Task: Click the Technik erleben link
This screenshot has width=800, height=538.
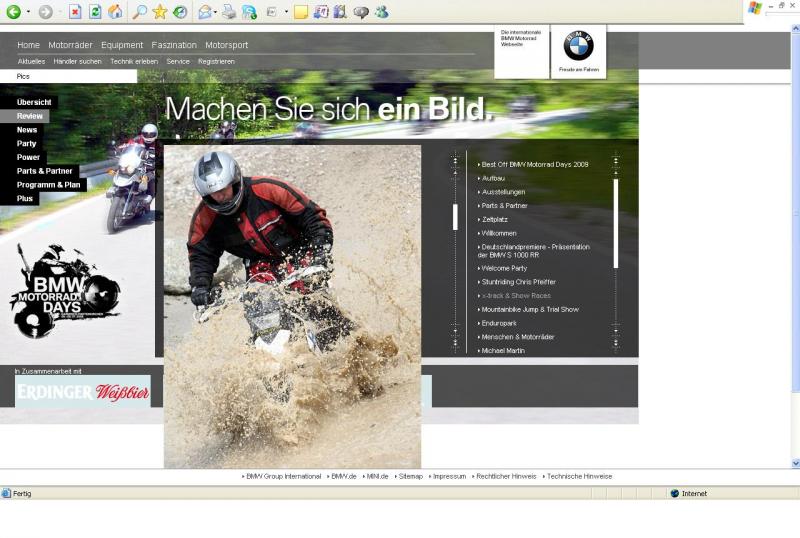Action: pyautogui.click(x=134, y=61)
